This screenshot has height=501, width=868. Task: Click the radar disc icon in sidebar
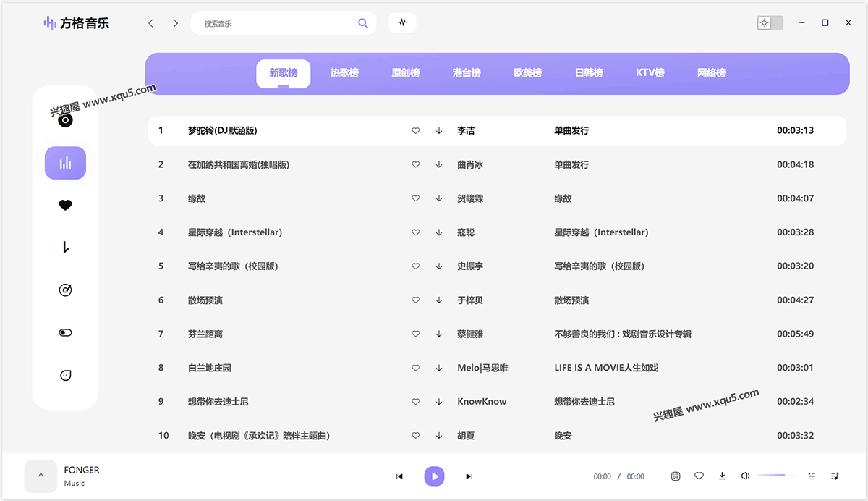pos(65,290)
